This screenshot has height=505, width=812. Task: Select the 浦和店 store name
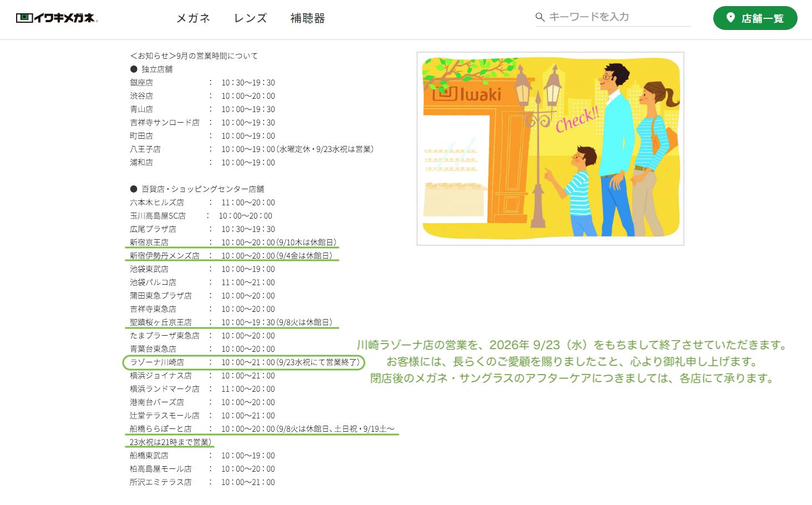141,163
